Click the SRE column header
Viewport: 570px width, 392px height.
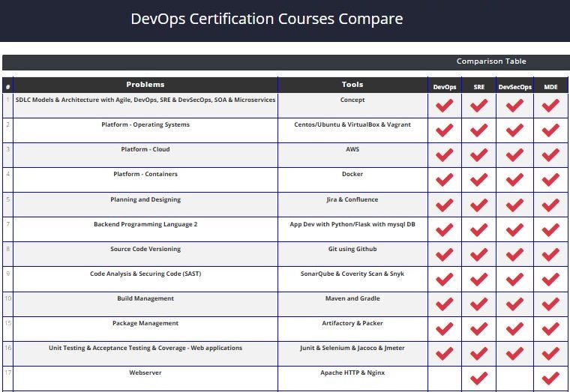(479, 87)
